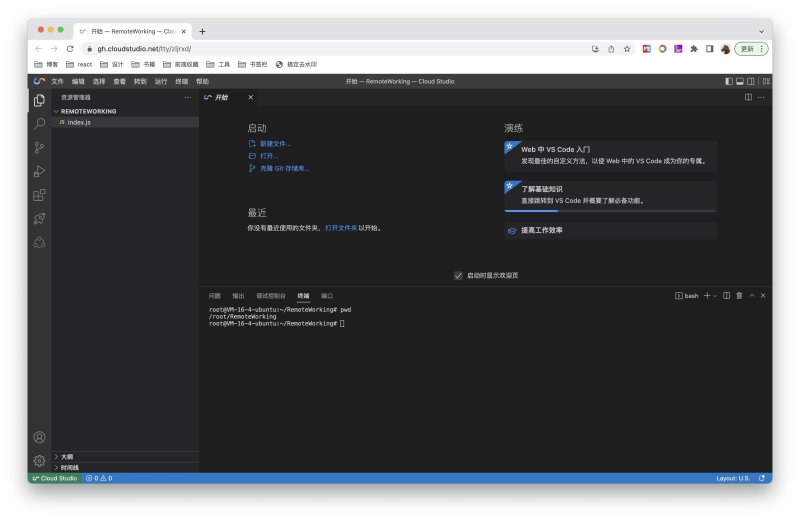The width and height of the screenshot is (800, 520).
Task: Open the Explorer view in activity bar
Action: 39,101
